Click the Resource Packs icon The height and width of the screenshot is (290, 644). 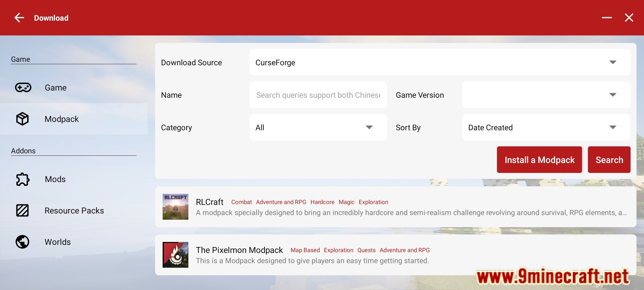coord(23,210)
